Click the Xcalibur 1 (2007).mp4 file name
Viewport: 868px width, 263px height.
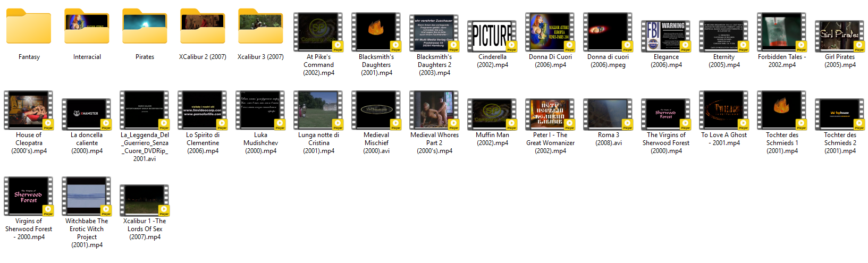[x=145, y=229]
